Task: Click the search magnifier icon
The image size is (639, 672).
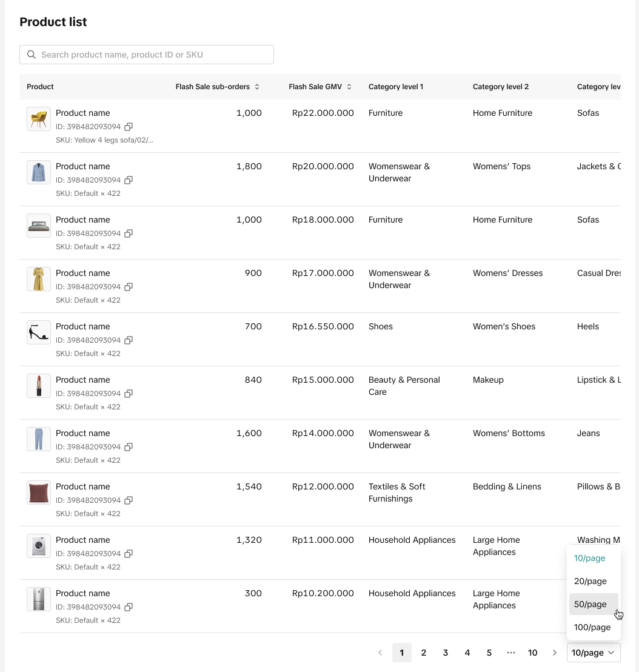Action: coord(32,55)
